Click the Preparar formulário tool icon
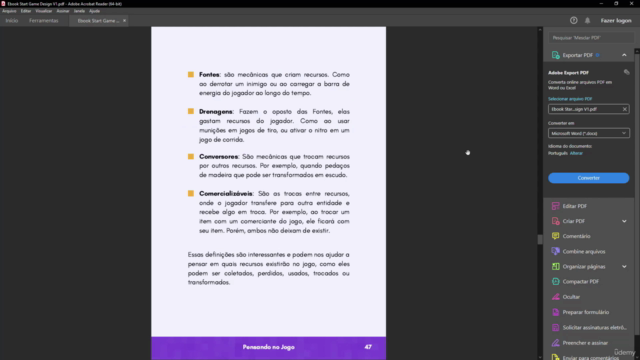This screenshot has width=640, height=360. point(555,312)
